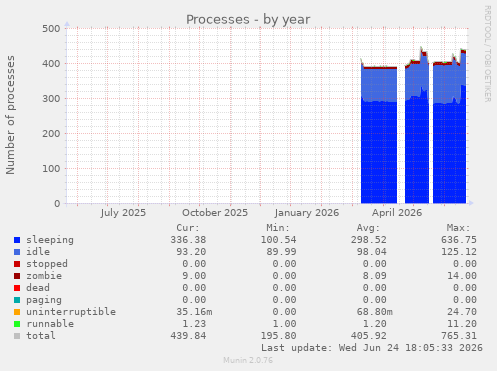
Task: Click the 'total' legend label
Action: pyautogui.click(x=41, y=336)
